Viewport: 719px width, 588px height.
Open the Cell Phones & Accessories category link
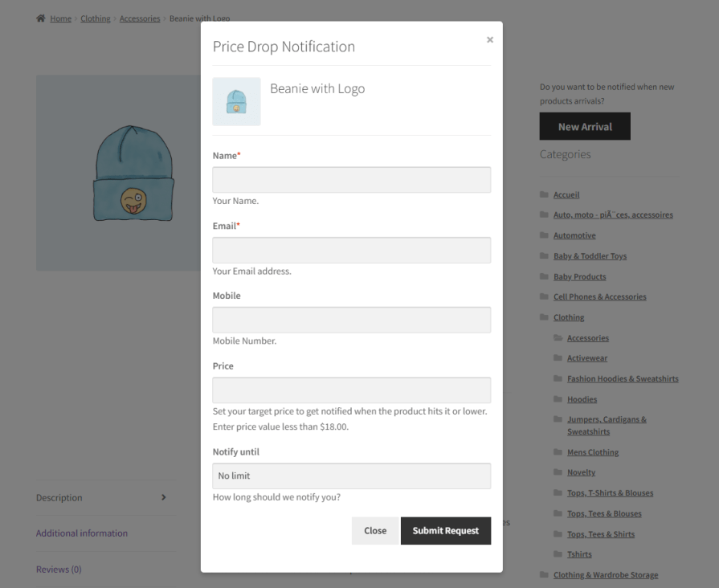pos(599,296)
